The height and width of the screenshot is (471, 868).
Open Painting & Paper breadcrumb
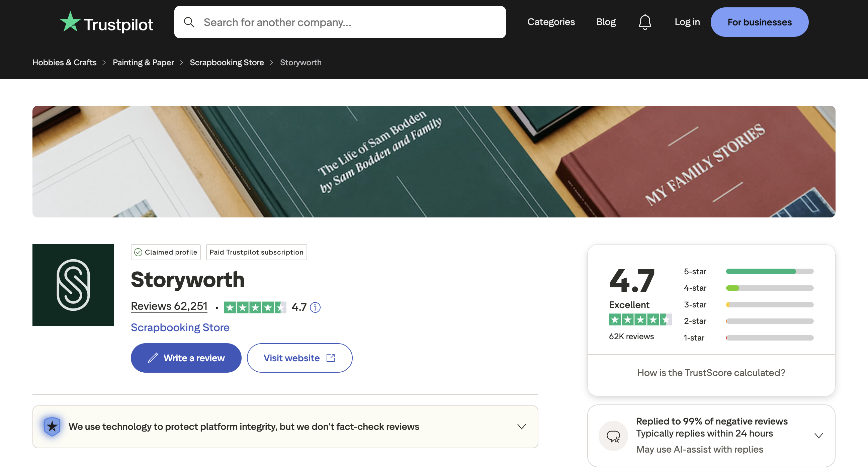[143, 62]
